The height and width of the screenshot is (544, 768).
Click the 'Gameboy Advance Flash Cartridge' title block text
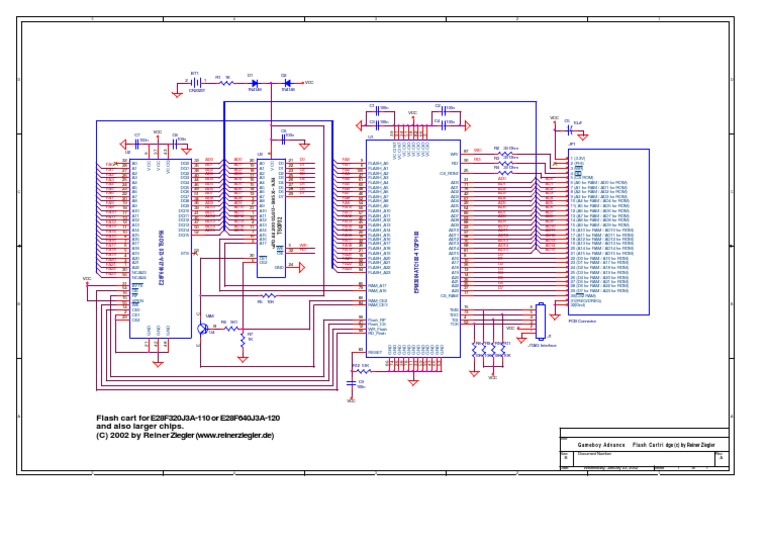646,445
